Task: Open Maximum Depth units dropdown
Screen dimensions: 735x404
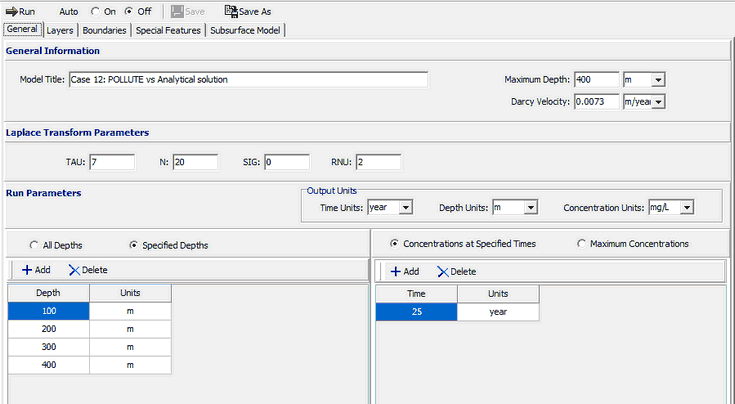Action: [658, 80]
